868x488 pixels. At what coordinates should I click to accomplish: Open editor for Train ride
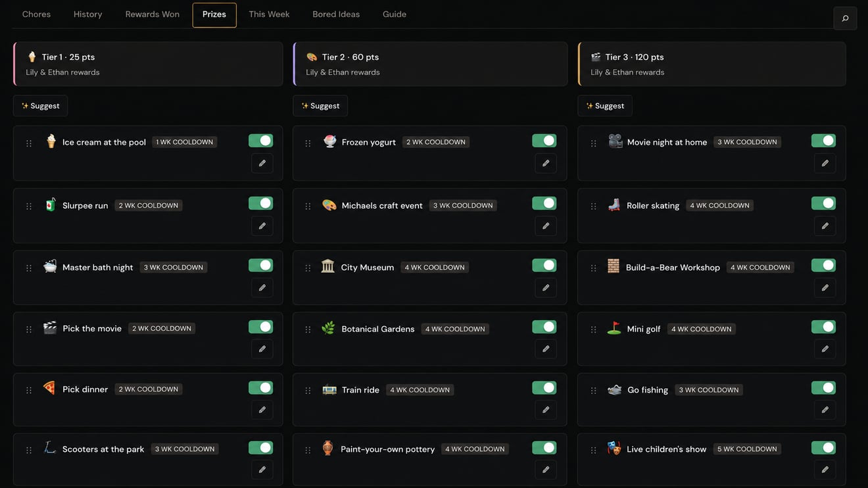click(545, 410)
